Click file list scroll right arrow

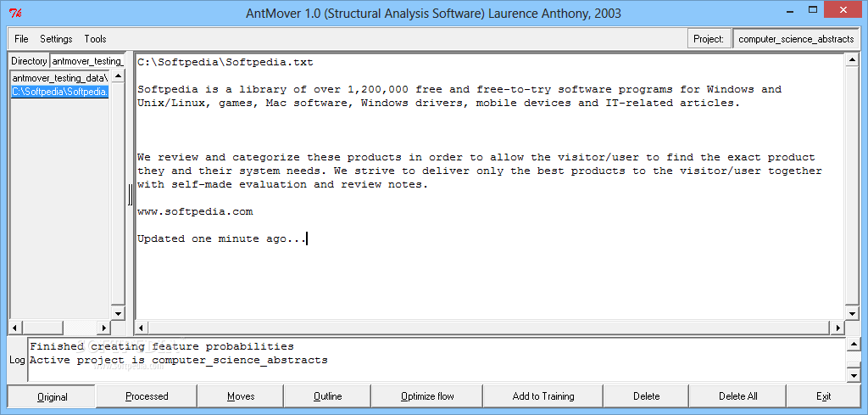click(103, 328)
